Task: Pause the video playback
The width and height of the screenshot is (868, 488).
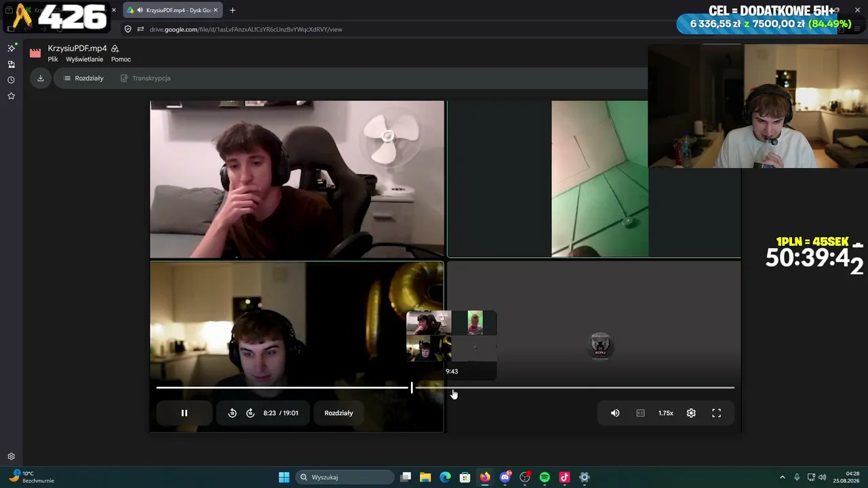Action: click(x=184, y=413)
